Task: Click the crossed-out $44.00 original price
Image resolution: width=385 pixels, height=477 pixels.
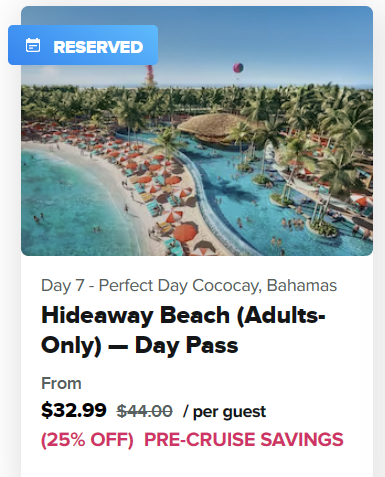Action: point(144,411)
